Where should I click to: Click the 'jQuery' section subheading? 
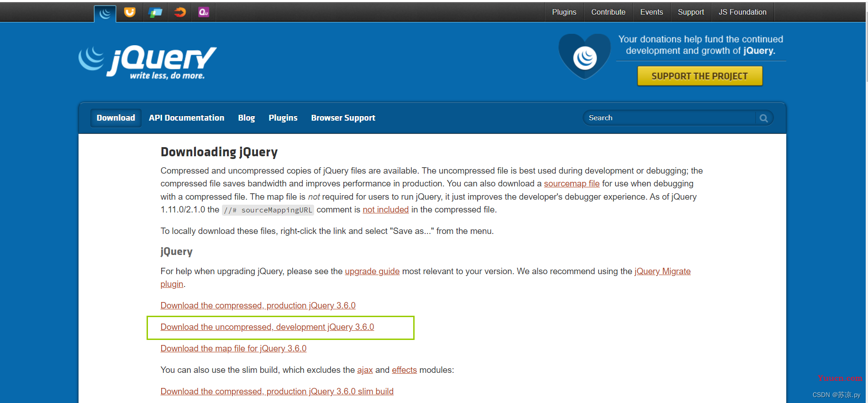(x=176, y=252)
